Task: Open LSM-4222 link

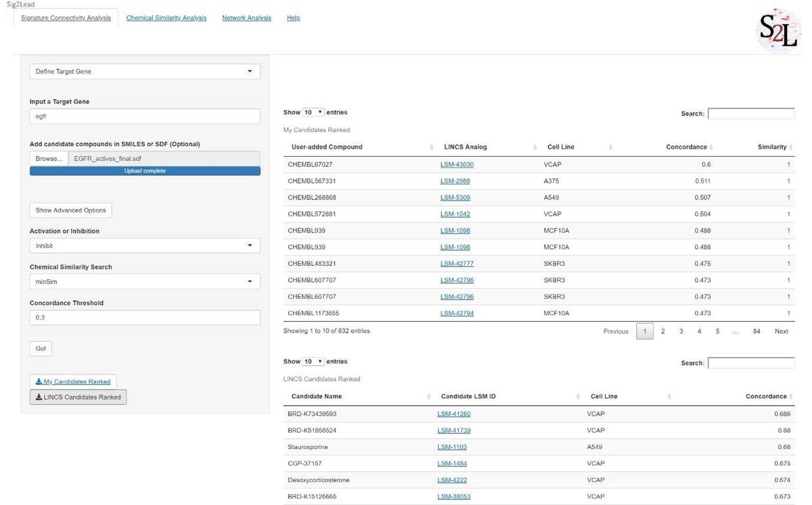Action: pos(452,480)
